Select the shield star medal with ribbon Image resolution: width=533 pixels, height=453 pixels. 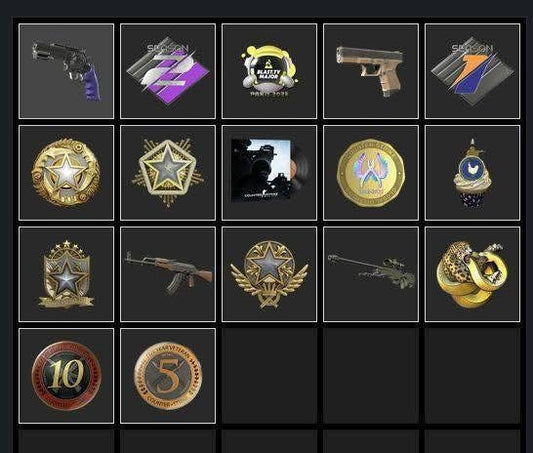click(x=66, y=274)
